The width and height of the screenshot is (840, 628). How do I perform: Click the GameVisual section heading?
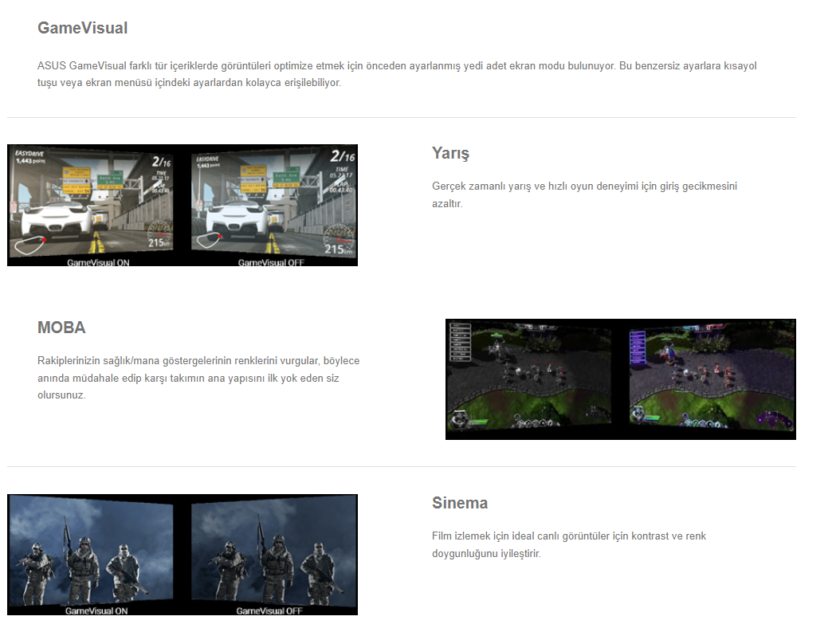[x=82, y=28]
